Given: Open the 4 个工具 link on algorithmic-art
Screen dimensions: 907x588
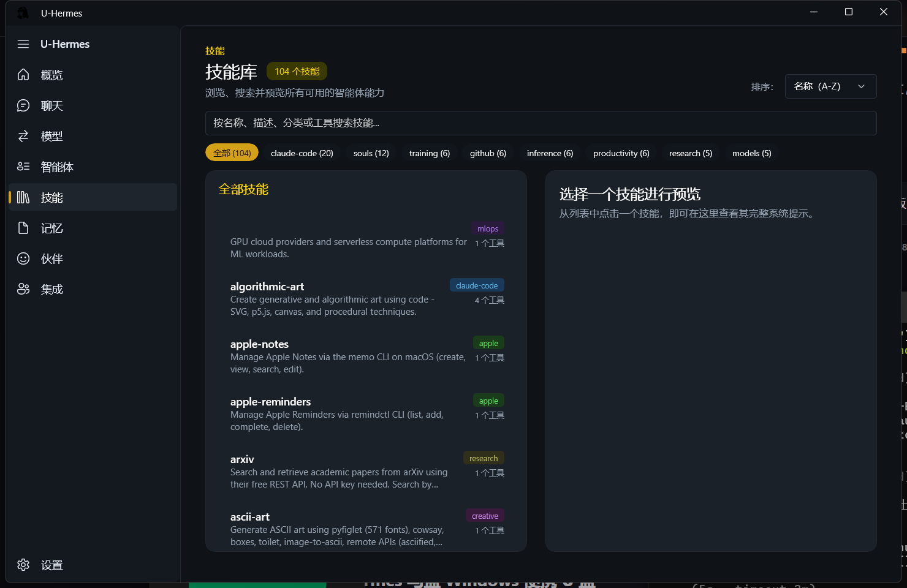Looking at the screenshot, I should click(489, 300).
